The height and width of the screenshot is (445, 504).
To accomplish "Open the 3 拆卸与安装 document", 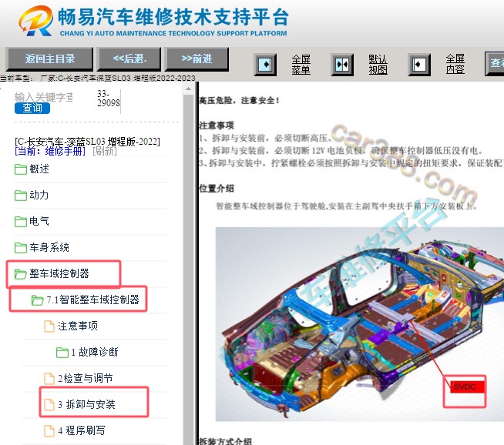I will click(86, 404).
